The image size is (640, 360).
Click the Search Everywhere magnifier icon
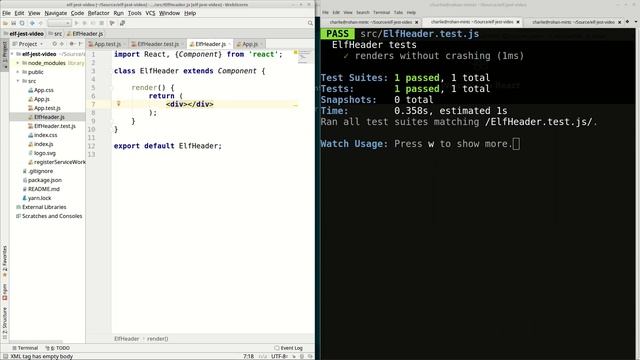coord(310,23)
